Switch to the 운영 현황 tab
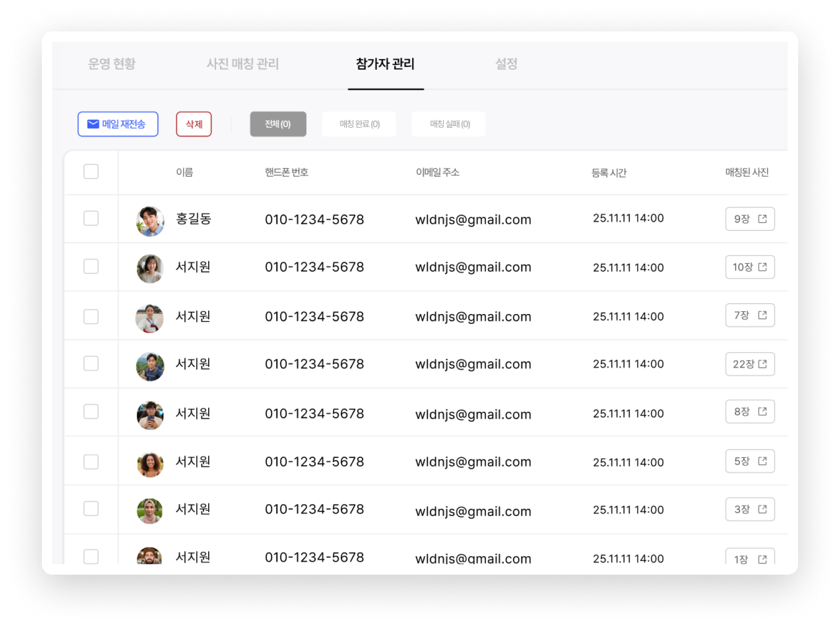Viewport: 840px width, 627px height. tap(112, 64)
